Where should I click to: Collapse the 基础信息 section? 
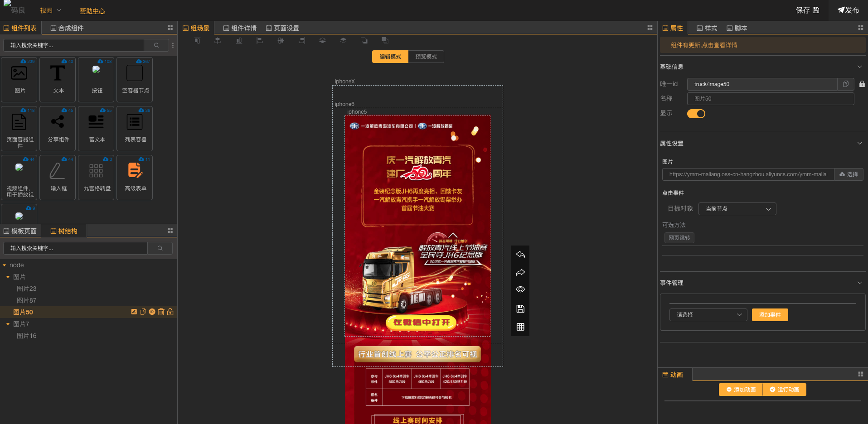(860, 67)
